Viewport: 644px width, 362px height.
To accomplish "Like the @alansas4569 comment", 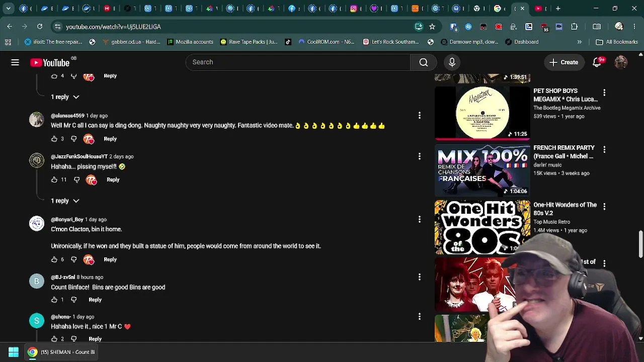I will (54, 139).
